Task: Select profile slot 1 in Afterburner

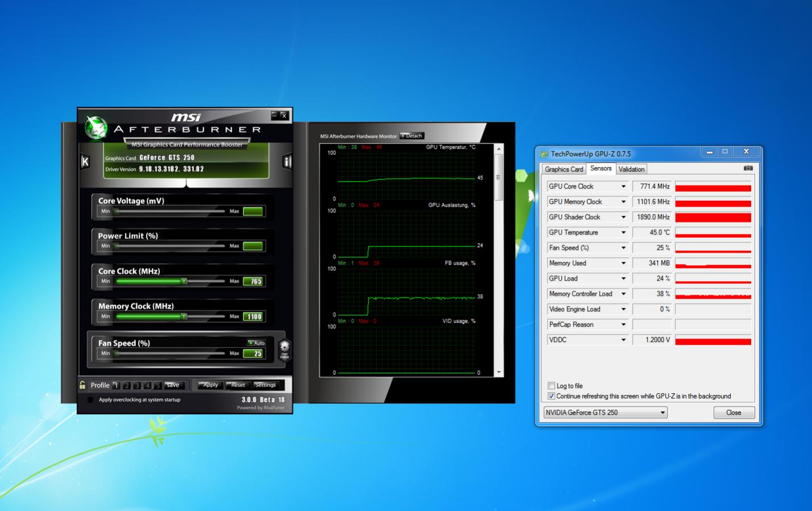Action: click(x=116, y=385)
